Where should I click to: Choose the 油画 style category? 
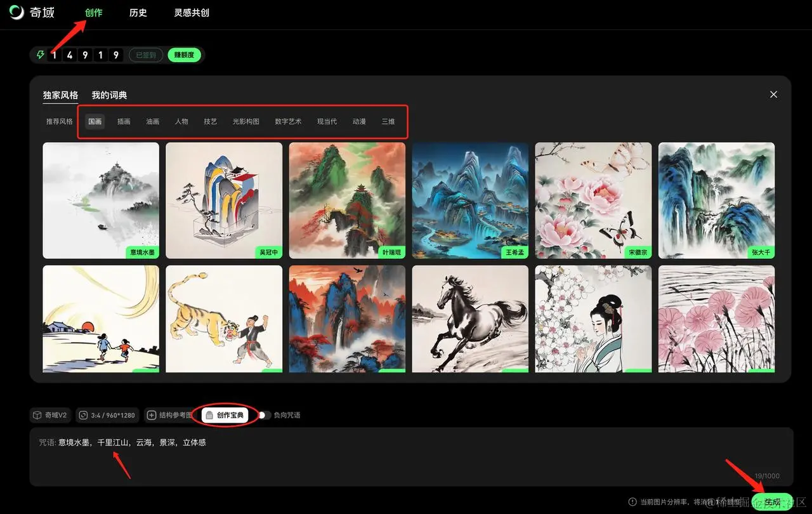click(x=153, y=121)
